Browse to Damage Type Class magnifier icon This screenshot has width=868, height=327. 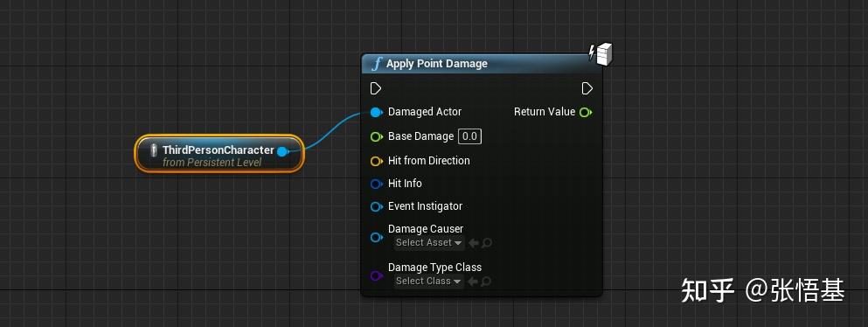tap(487, 282)
